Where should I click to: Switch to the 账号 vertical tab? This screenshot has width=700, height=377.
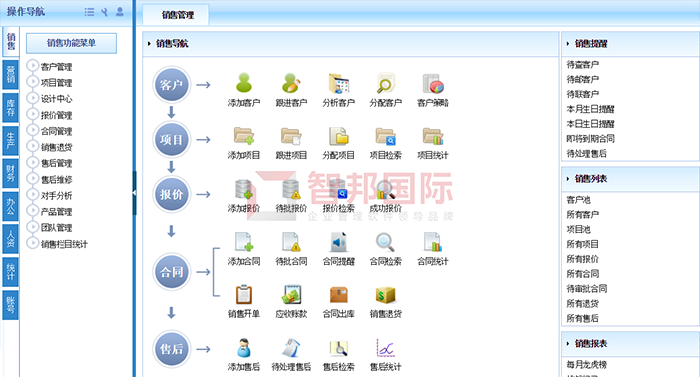click(x=10, y=305)
